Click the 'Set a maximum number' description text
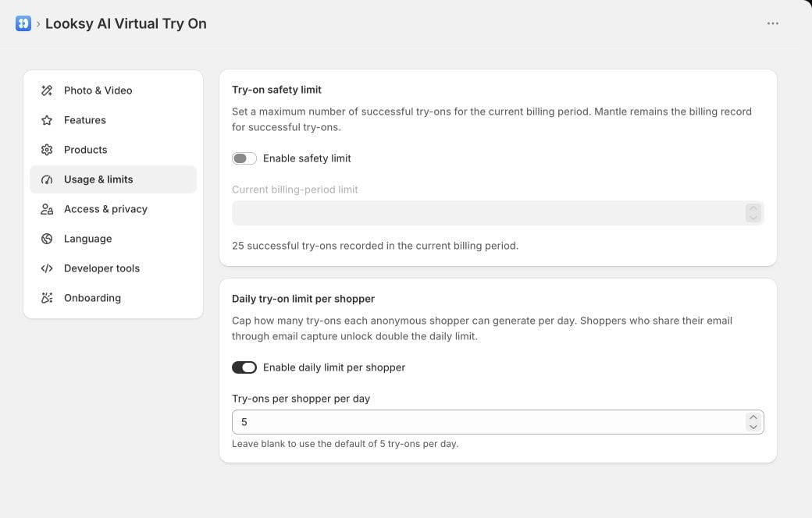This screenshot has width=812, height=518. tap(491, 119)
